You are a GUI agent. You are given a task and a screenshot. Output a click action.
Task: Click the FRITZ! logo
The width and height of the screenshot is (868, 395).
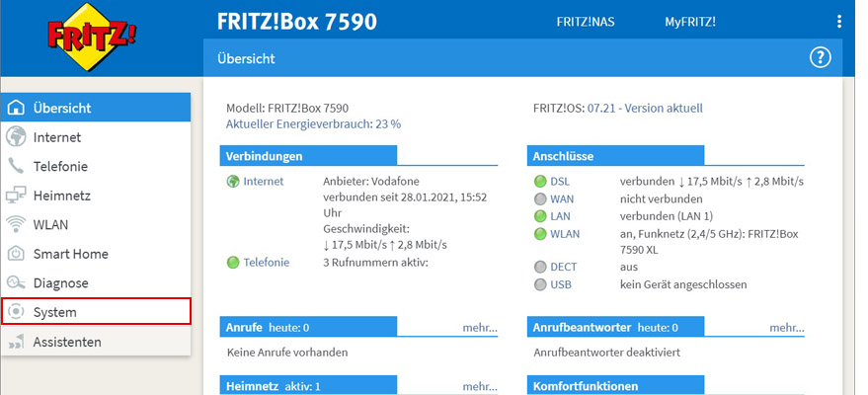coord(92,39)
